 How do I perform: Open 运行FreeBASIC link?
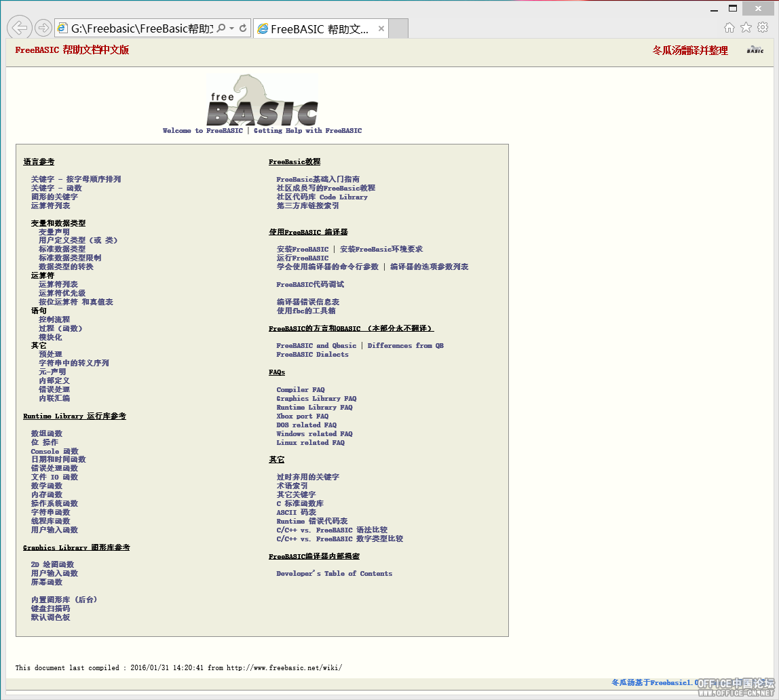pyautogui.click(x=303, y=258)
